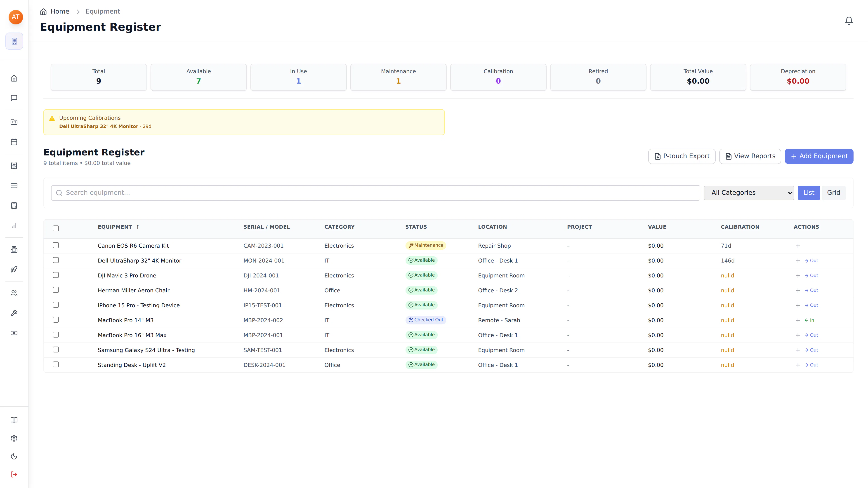Image resolution: width=868 pixels, height=488 pixels.
Task: Click the P-touch Export button
Action: click(x=682, y=156)
